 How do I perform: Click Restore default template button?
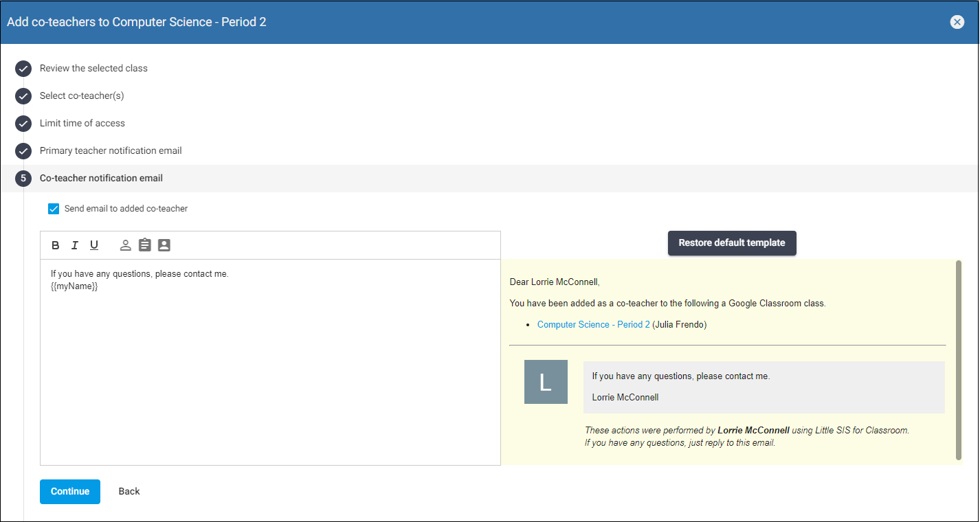pos(732,243)
